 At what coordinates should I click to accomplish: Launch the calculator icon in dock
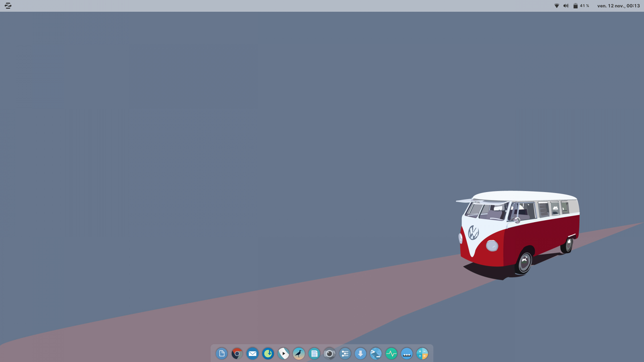422,353
